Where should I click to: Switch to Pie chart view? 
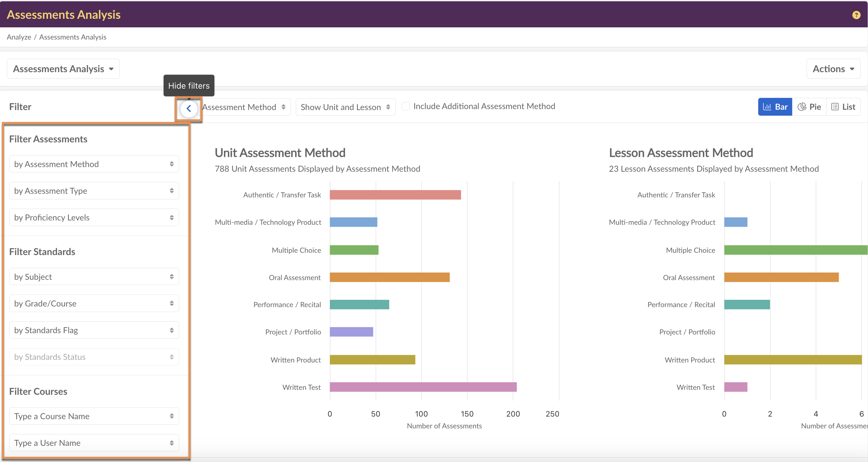(809, 107)
